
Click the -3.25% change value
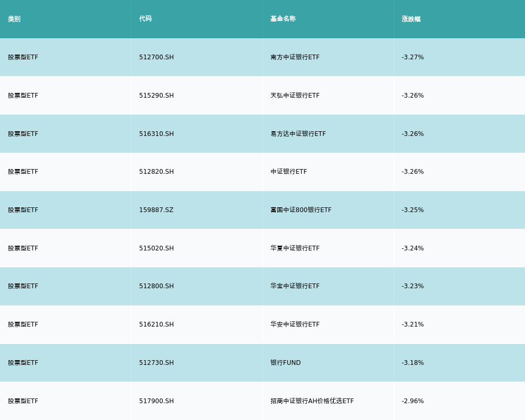tap(413, 210)
